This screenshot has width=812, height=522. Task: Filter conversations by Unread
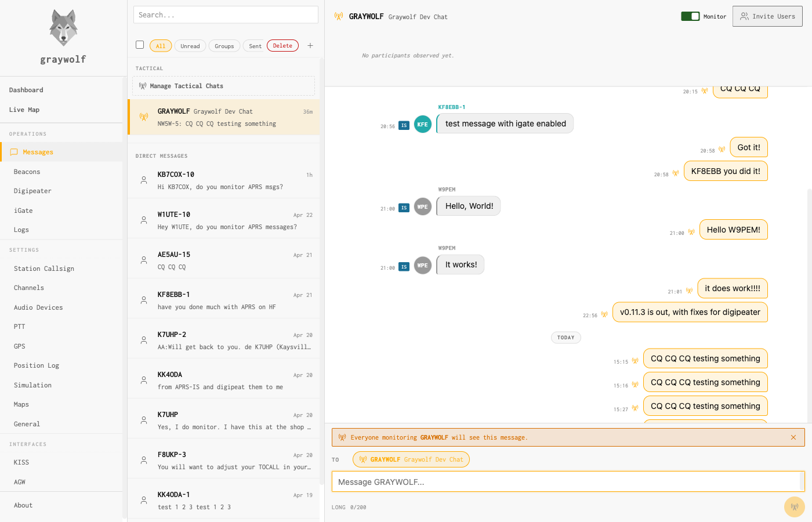190,46
